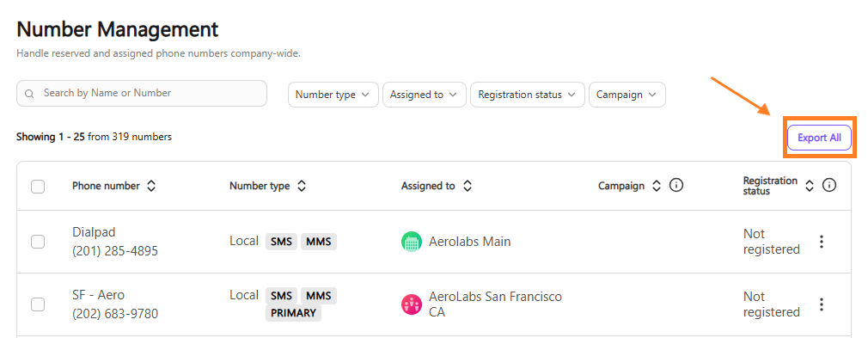Click the AeroLabs San Francisco pink icon

tap(412, 304)
